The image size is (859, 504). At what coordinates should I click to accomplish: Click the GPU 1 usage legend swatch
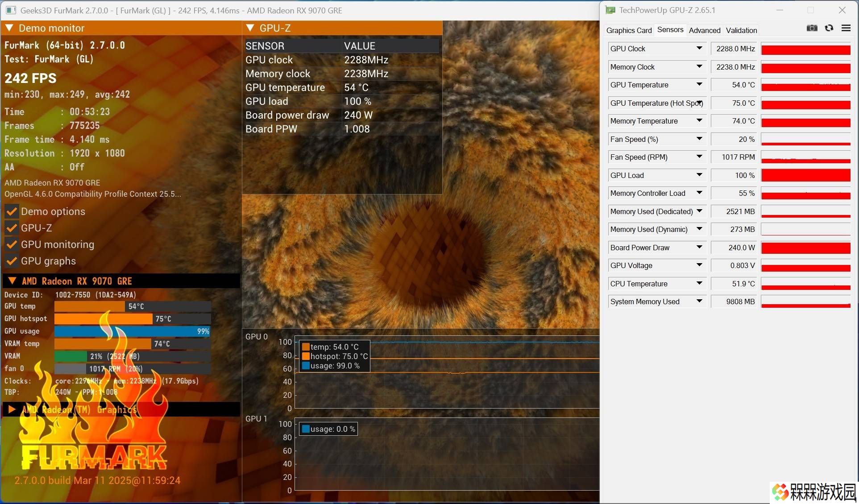point(306,429)
